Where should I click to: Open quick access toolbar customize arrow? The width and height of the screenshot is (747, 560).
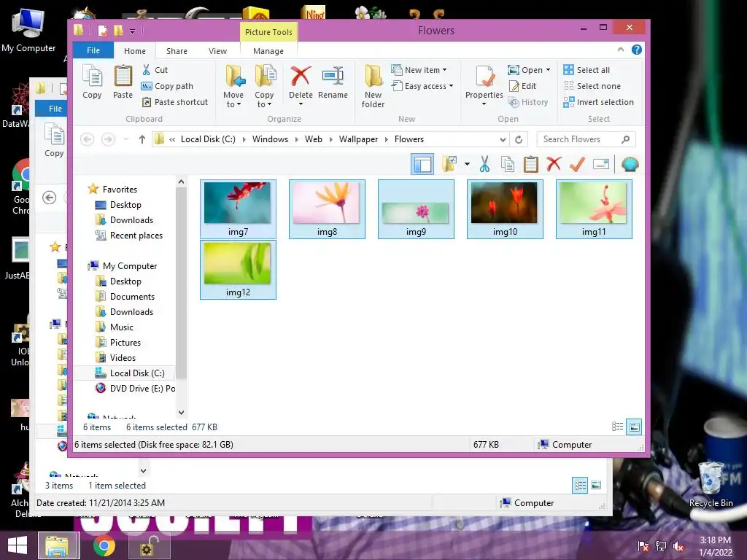click(x=133, y=31)
